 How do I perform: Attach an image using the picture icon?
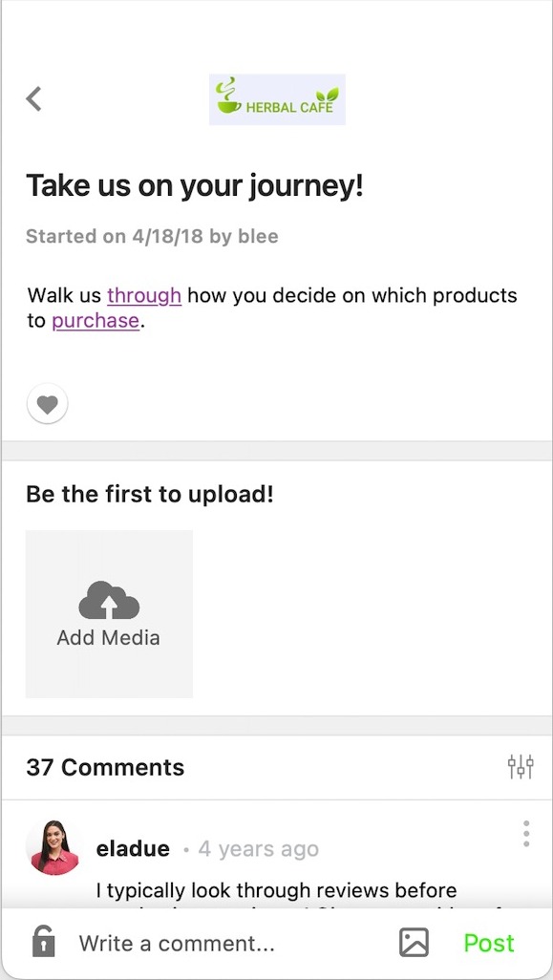click(x=414, y=943)
